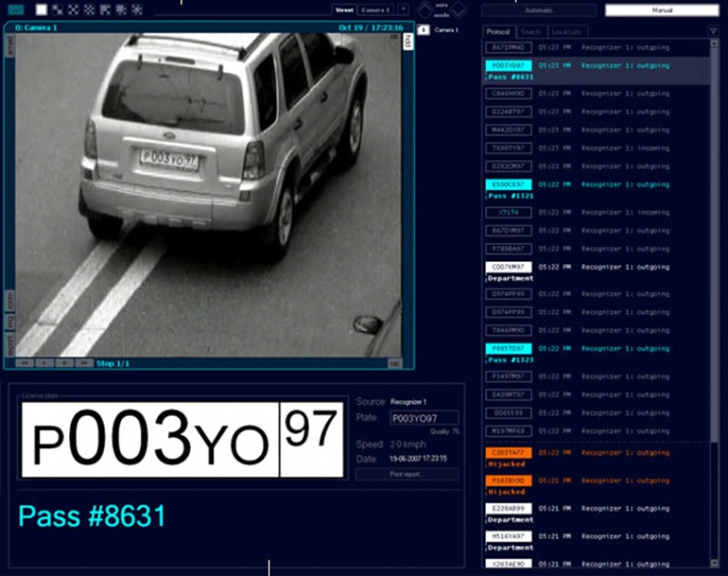Open the protocol list filter icon
The image size is (728, 576).
click(713, 32)
